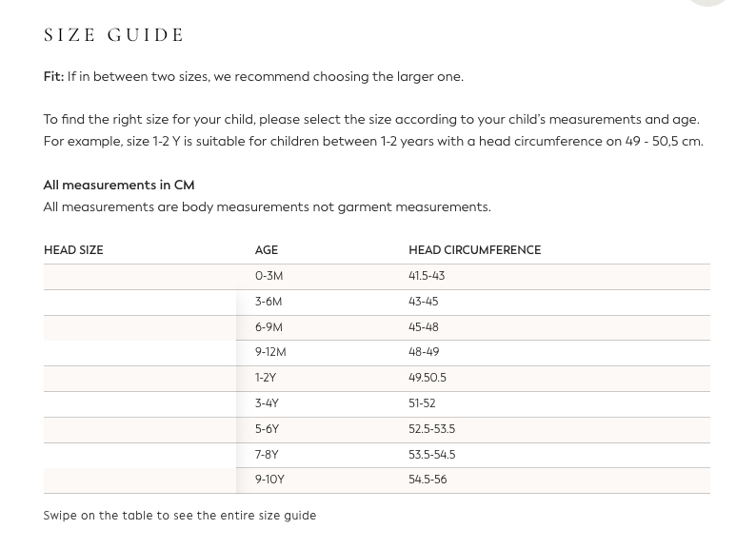
Task: Click the 'Swipe on the table' hint text
Action: (x=180, y=516)
